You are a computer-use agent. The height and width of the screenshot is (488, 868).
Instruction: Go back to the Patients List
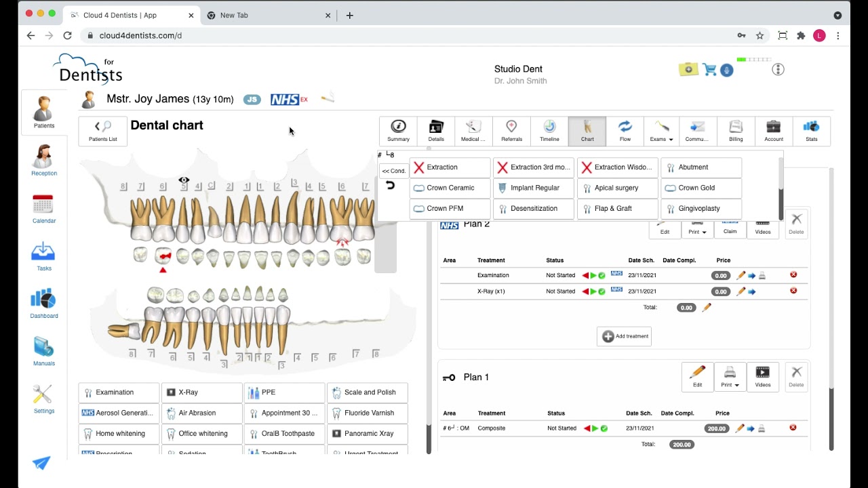(x=102, y=131)
